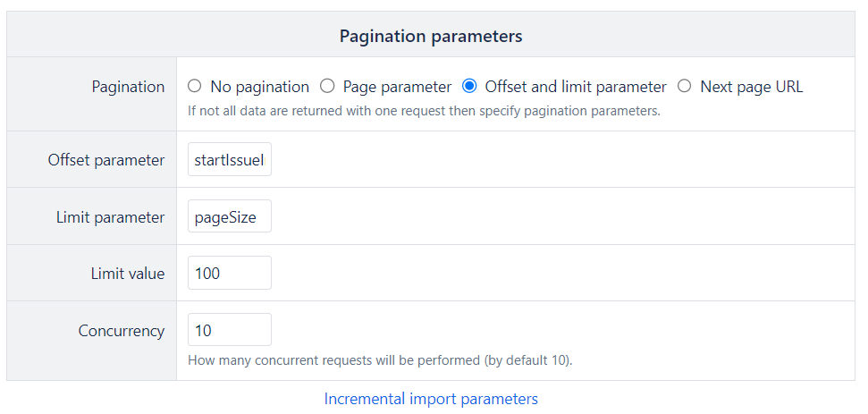The height and width of the screenshot is (414, 868).
Task: Click the "Next page URL" label text
Action: click(751, 87)
